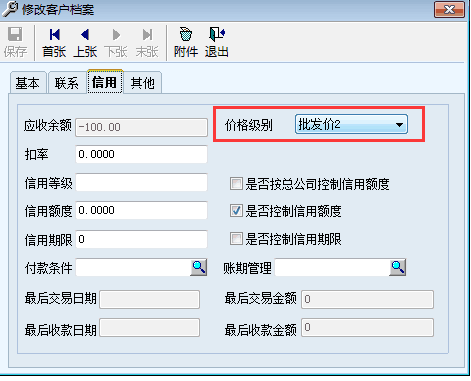Switch to the 联系 tab
Screen dimensions: 471x381
(67, 82)
